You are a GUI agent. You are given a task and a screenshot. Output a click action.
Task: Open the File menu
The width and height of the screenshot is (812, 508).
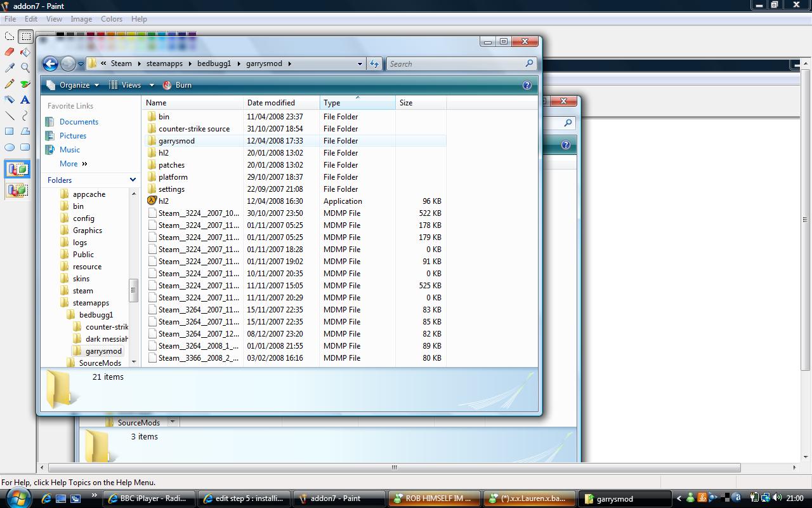[x=10, y=18]
